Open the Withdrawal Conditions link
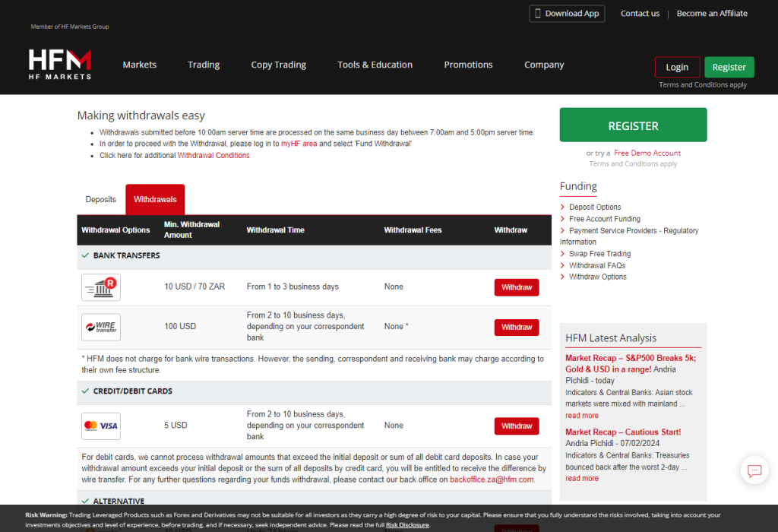Viewport: 778px width, 532px height. coord(213,156)
